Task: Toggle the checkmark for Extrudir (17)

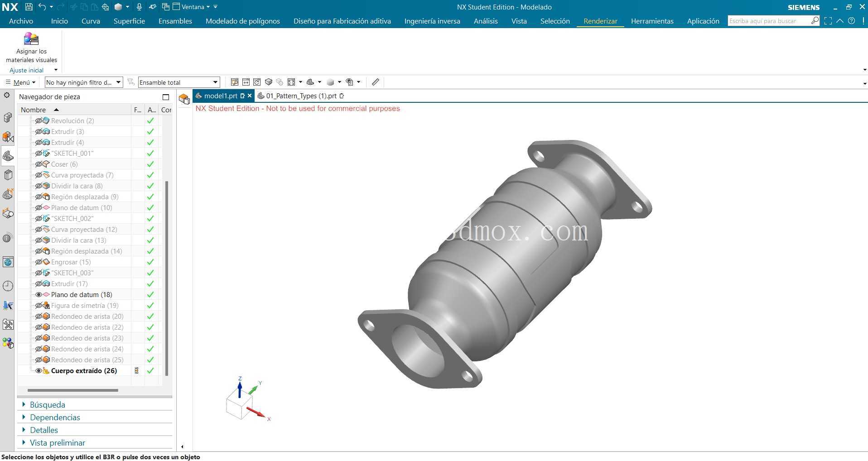Action: tap(150, 283)
